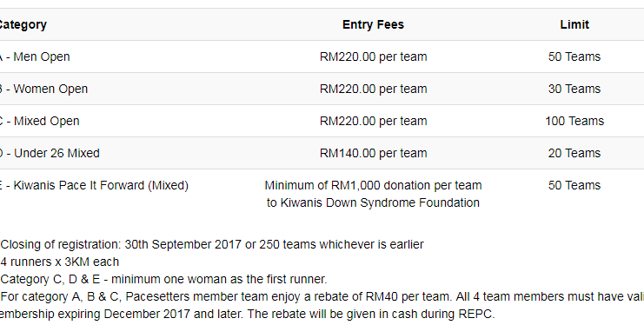Click the 4 runners x 3KM each line

pyautogui.click(x=60, y=262)
